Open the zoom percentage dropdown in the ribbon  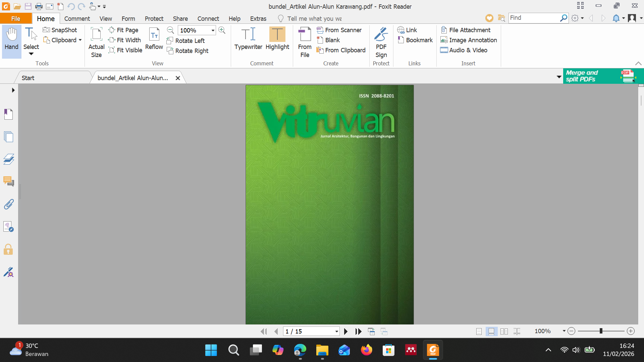click(x=213, y=31)
